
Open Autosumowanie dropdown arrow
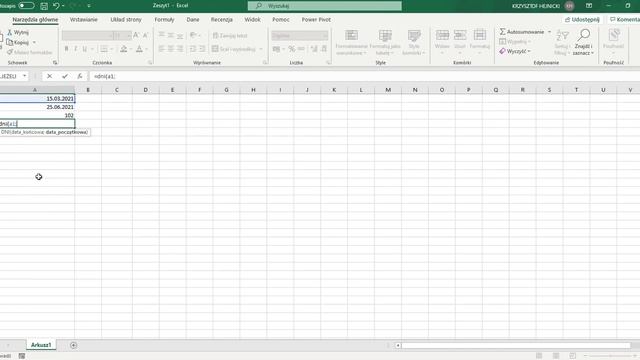[x=549, y=32]
